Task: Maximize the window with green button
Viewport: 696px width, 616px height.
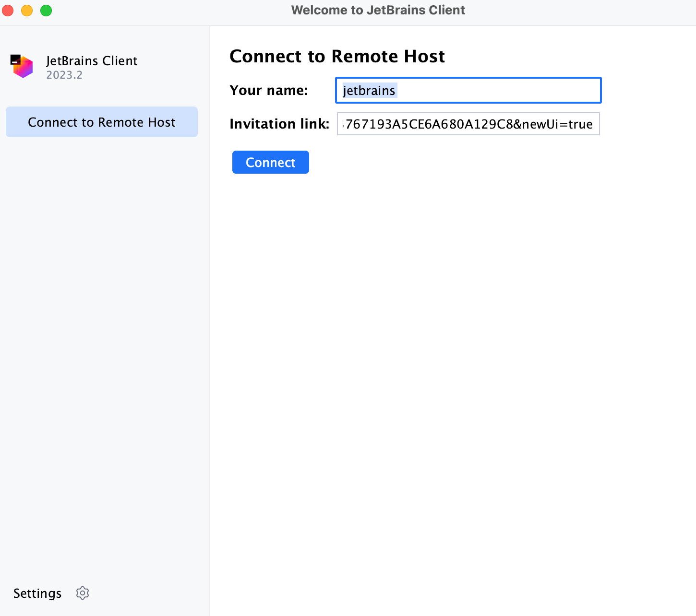Action: click(46, 11)
